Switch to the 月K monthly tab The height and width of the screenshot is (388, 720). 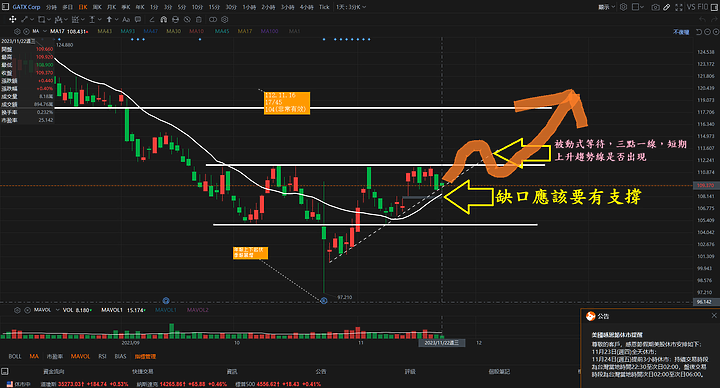click(111, 7)
